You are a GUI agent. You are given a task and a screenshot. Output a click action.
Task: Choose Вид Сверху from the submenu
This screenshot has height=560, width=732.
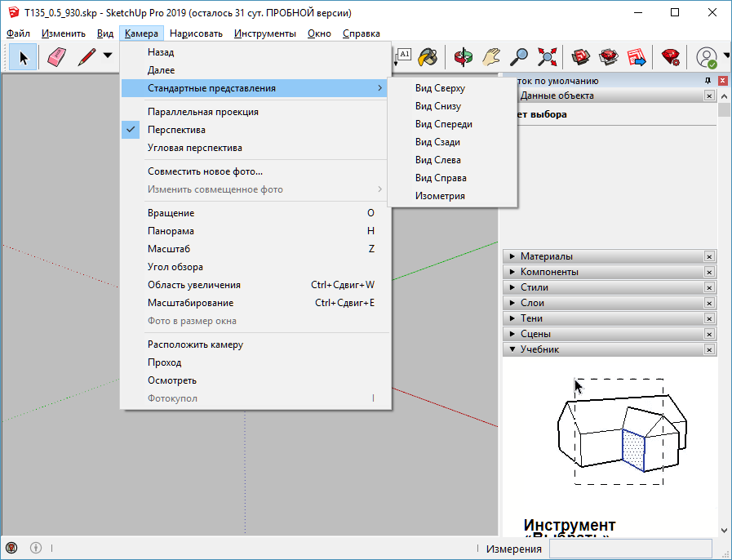[439, 88]
